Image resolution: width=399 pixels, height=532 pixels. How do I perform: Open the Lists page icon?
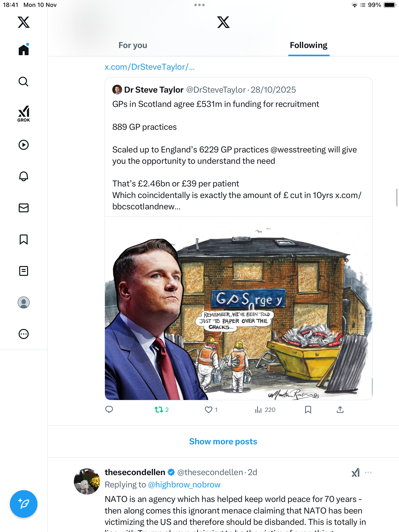pyautogui.click(x=24, y=271)
